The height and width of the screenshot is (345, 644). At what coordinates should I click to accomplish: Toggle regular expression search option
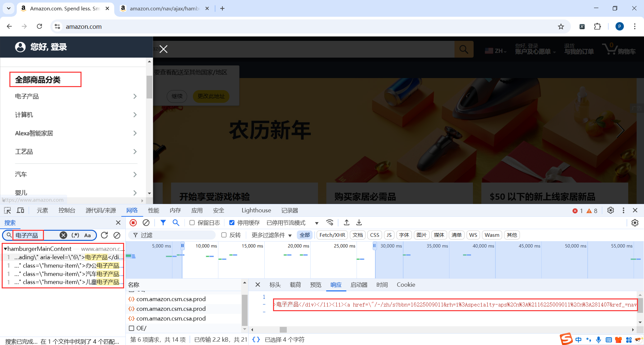[x=75, y=235]
